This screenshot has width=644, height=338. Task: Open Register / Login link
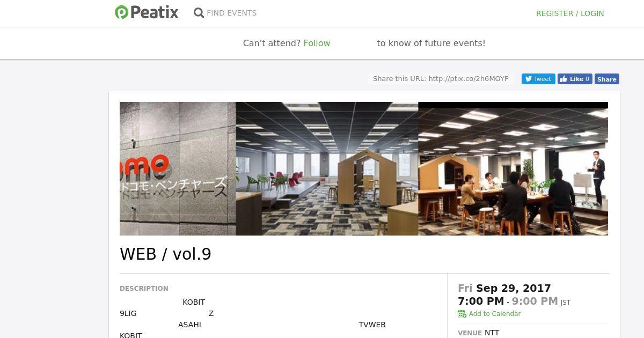tap(570, 13)
